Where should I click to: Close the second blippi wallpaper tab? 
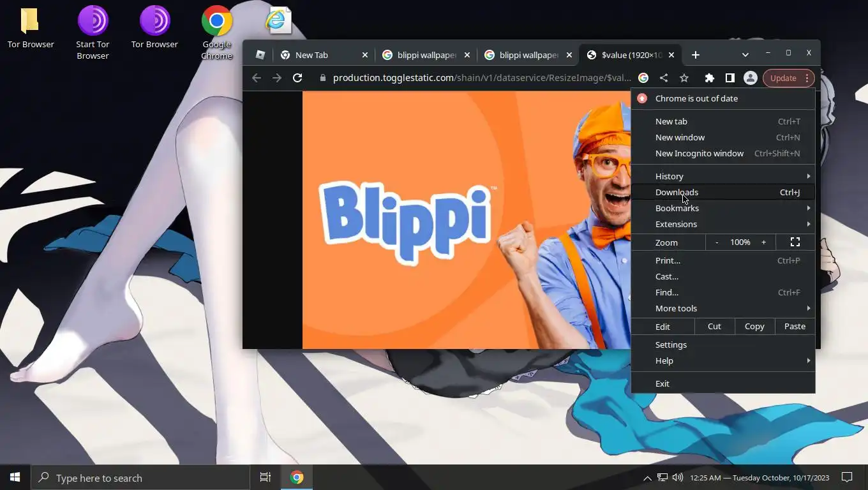[x=569, y=55]
